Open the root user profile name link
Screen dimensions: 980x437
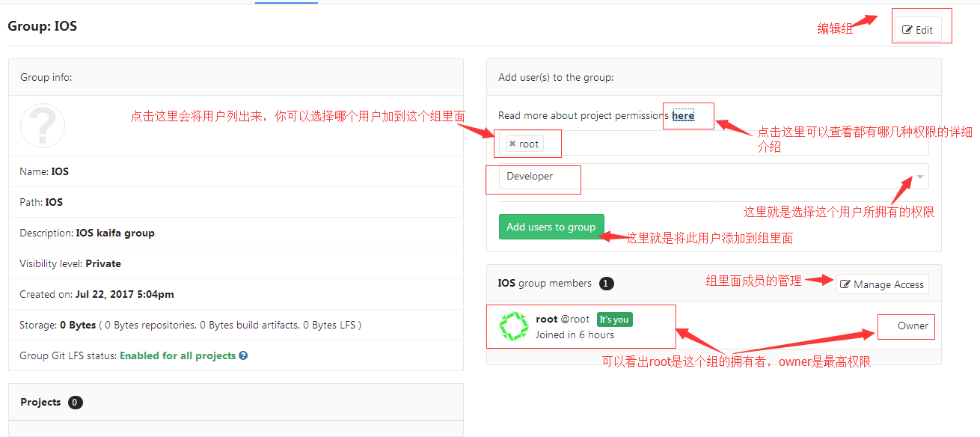(547, 320)
